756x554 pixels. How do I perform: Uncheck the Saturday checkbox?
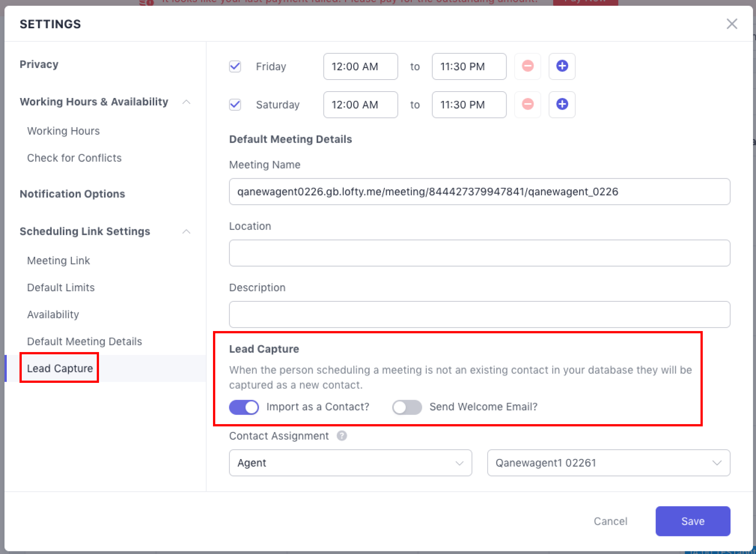[235, 104]
